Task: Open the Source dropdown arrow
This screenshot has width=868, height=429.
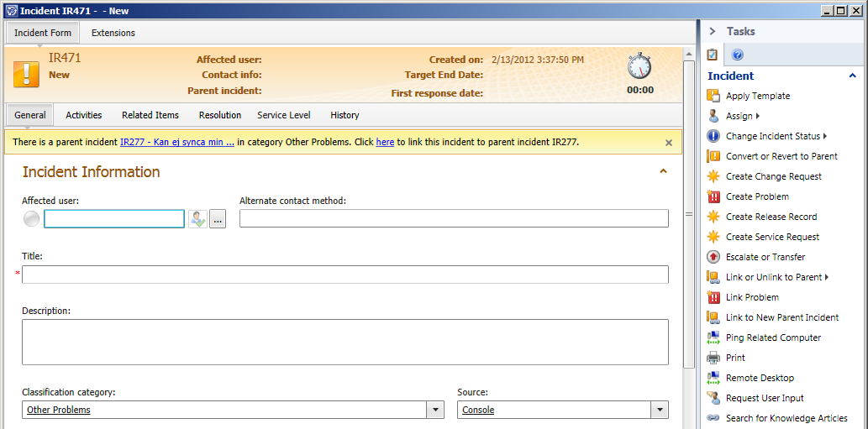Action: click(660, 410)
